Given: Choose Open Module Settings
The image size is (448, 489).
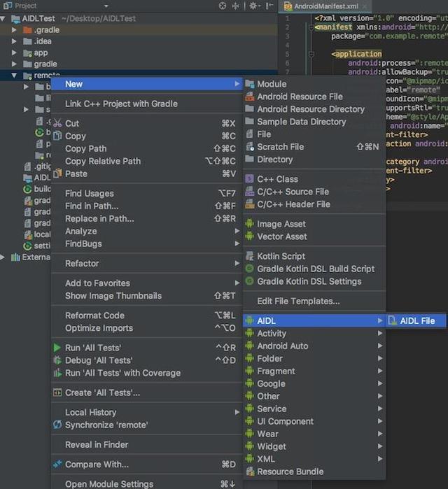Looking at the screenshot, I should tap(147, 484).
